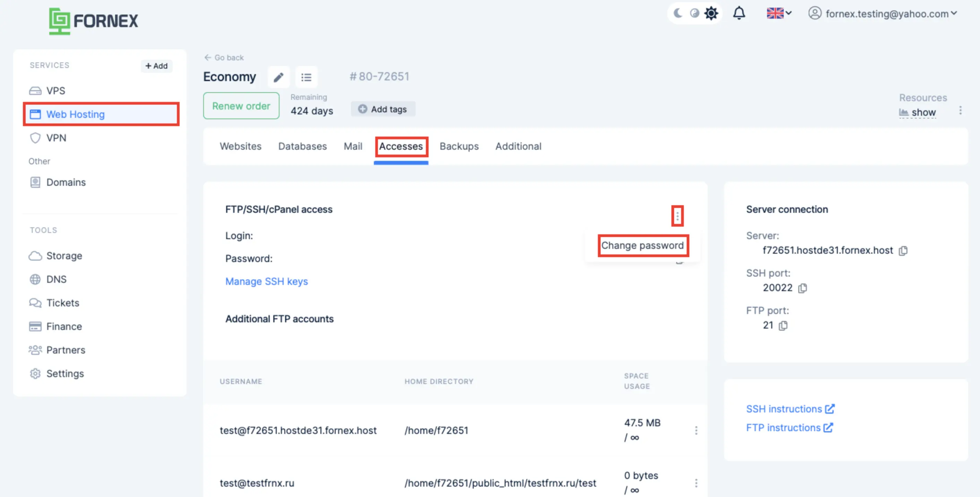Click the Tickets chat icon

click(35, 303)
